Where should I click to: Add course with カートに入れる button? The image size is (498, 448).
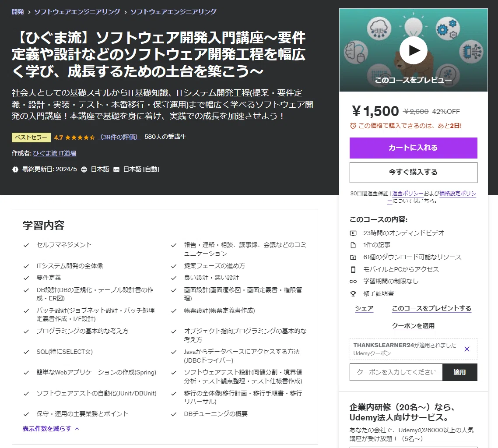tap(413, 148)
